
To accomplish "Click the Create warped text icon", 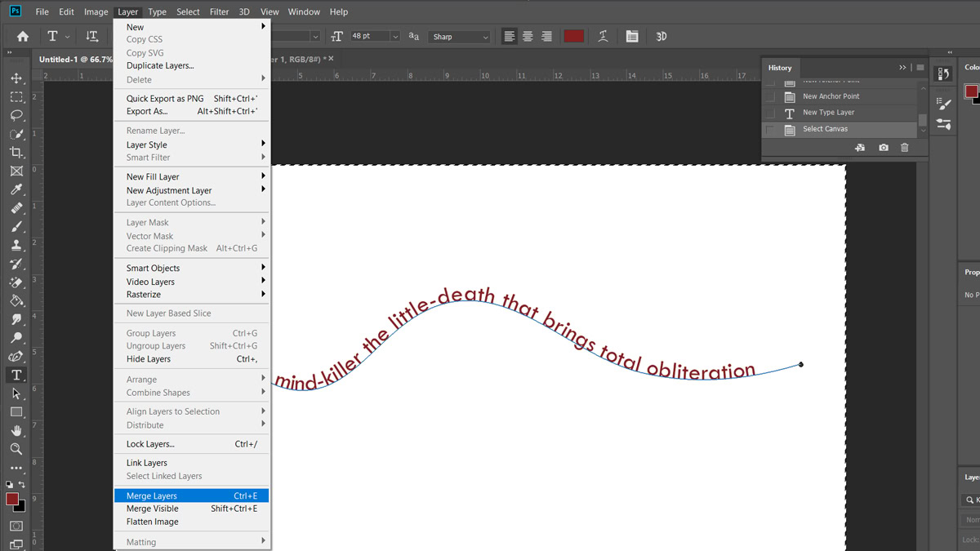I will (603, 36).
